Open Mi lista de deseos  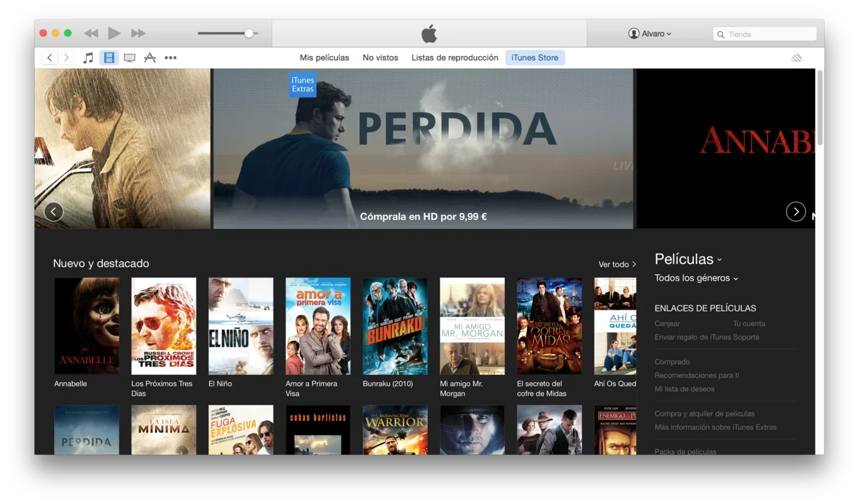684,389
